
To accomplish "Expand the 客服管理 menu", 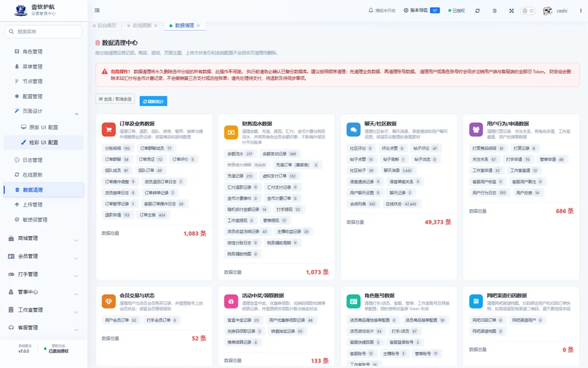I will point(43,328).
